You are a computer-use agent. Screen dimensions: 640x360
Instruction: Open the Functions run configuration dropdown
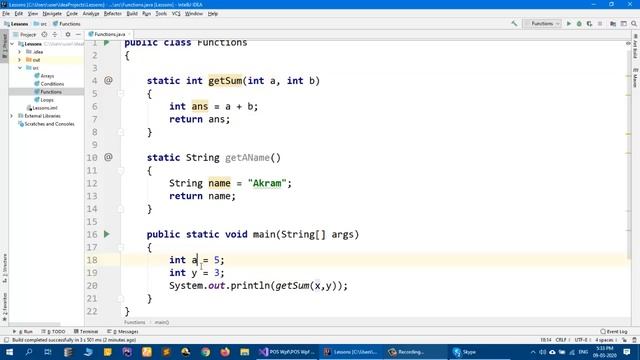tap(542, 24)
